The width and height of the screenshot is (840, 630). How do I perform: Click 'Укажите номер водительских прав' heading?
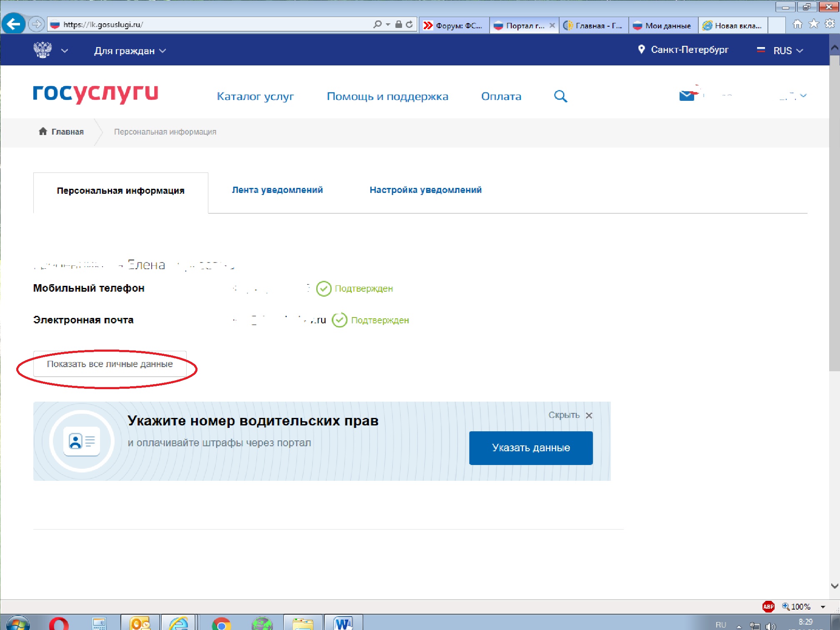pyautogui.click(x=253, y=420)
